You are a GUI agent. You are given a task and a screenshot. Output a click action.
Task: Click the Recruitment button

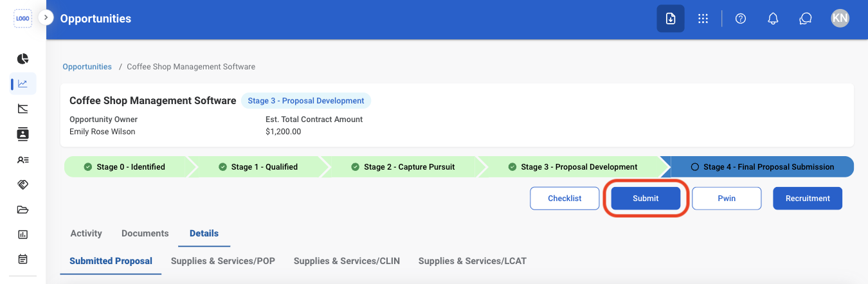(808, 199)
